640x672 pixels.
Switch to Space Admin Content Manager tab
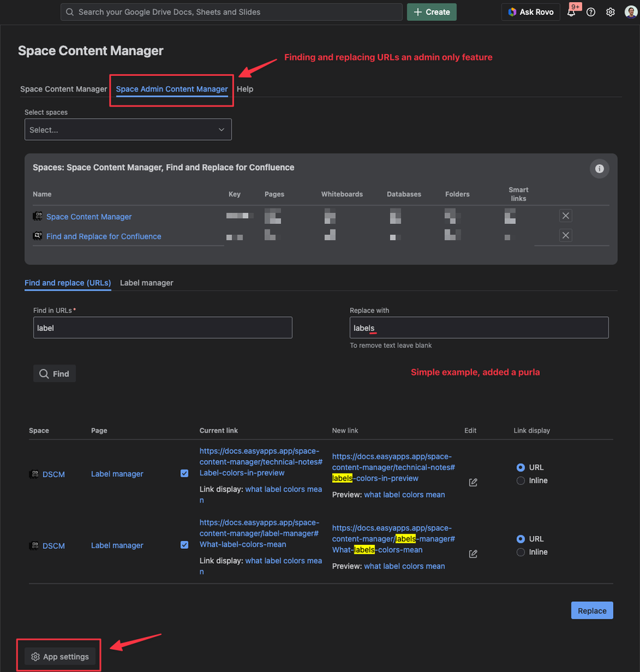coord(172,89)
